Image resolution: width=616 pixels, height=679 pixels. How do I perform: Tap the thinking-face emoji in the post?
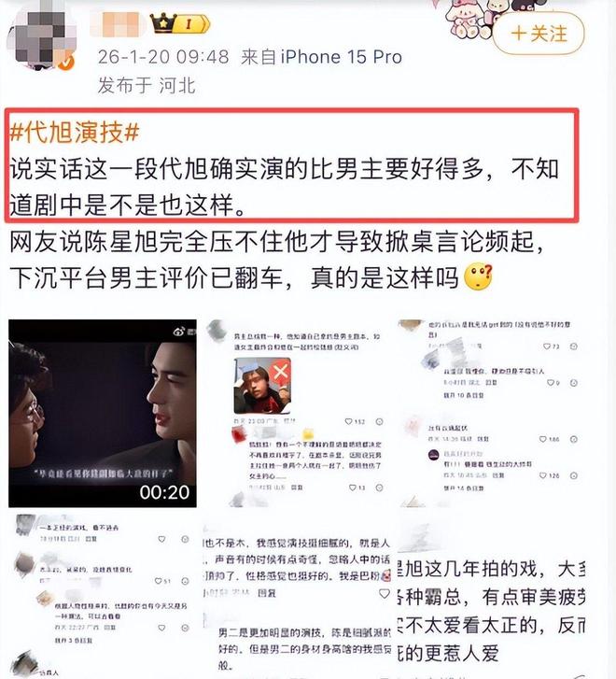[478, 276]
